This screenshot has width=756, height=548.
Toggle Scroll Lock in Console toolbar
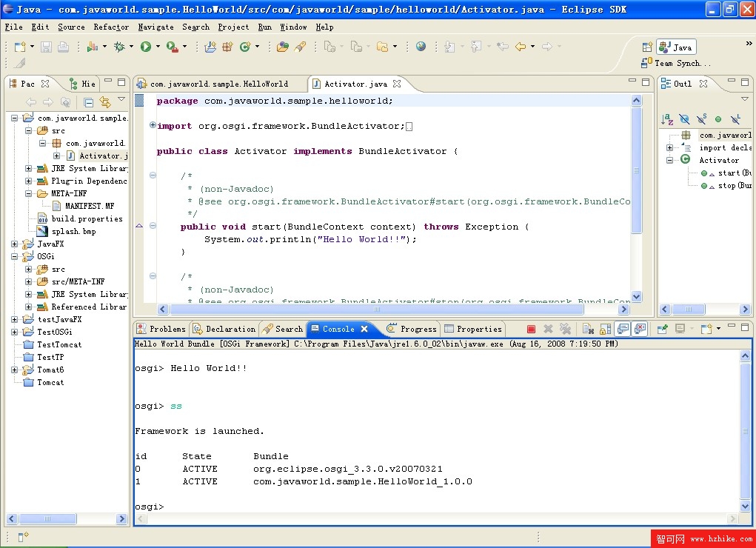(606, 329)
